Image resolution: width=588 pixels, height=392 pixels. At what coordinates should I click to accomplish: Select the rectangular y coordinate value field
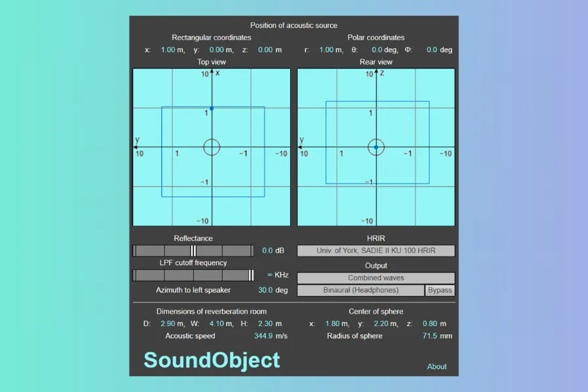(216, 50)
